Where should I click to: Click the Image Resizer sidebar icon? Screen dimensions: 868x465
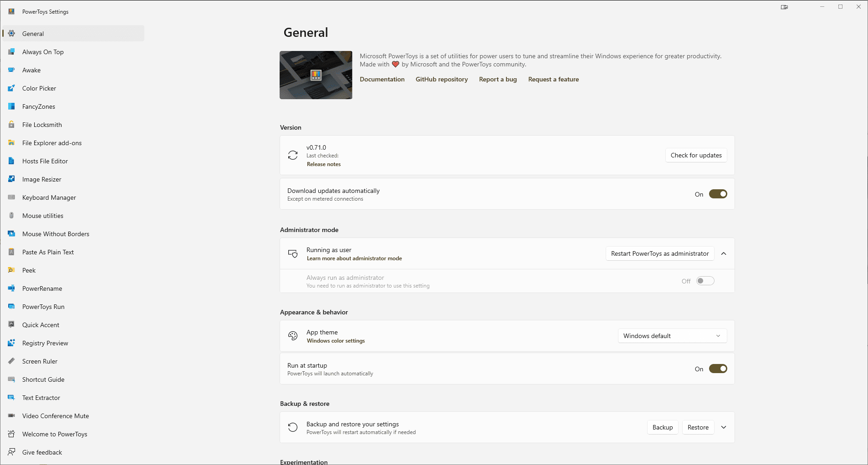(11, 179)
